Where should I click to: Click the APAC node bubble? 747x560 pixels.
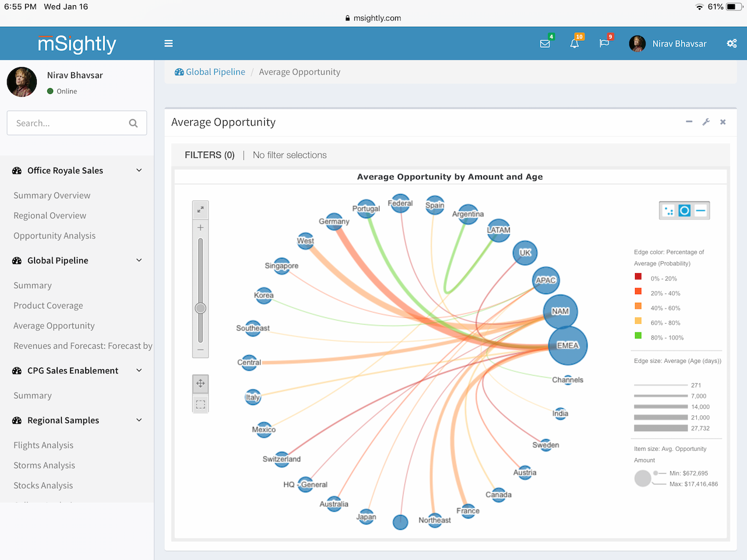pos(546,280)
